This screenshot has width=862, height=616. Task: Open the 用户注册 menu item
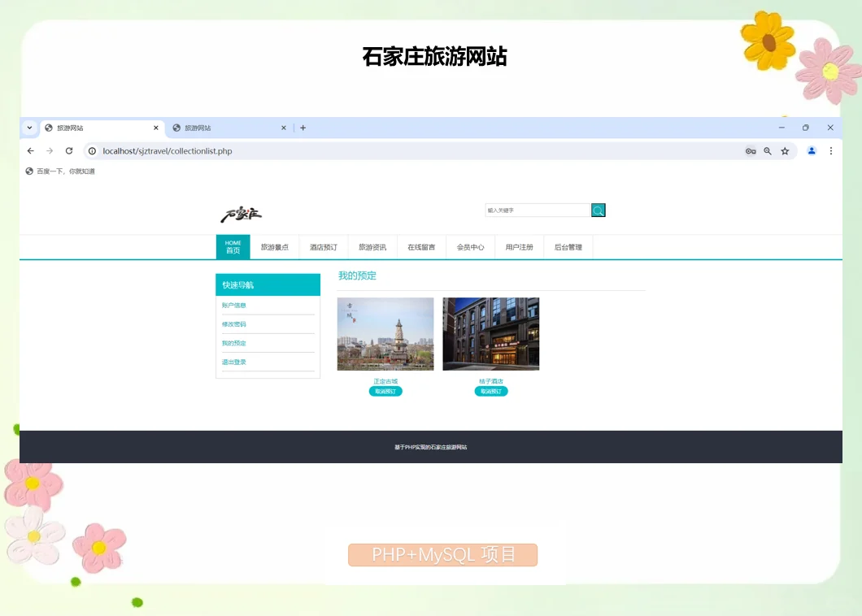(519, 246)
